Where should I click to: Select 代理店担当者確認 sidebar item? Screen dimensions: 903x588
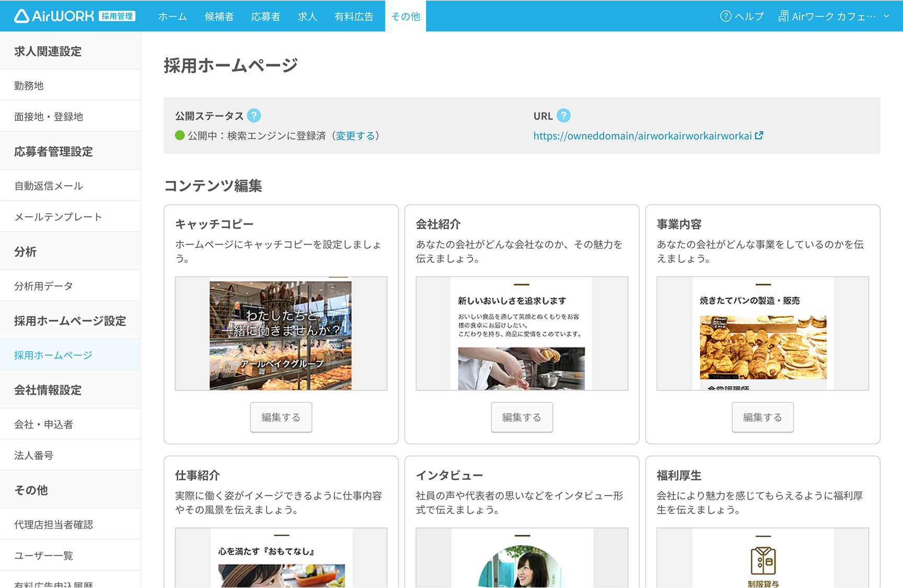tap(70, 524)
